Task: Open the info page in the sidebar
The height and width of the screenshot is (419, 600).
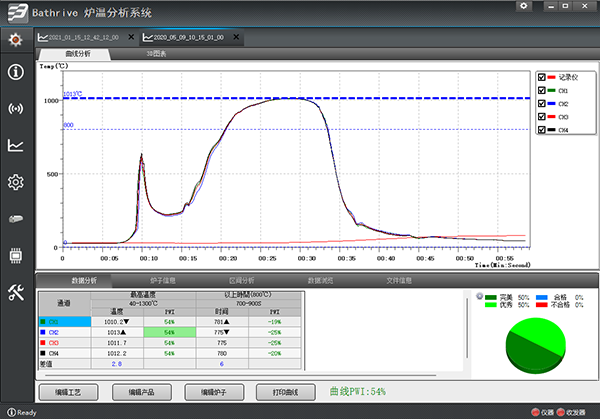Action: point(15,72)
